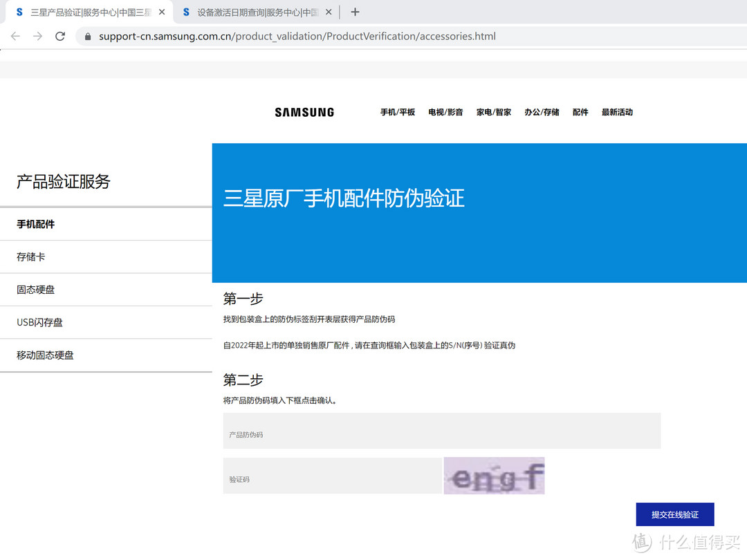Screen dimensions: 747x560
Task: Select USB闪存盘 in the sidebar
Action: (106, 323)
